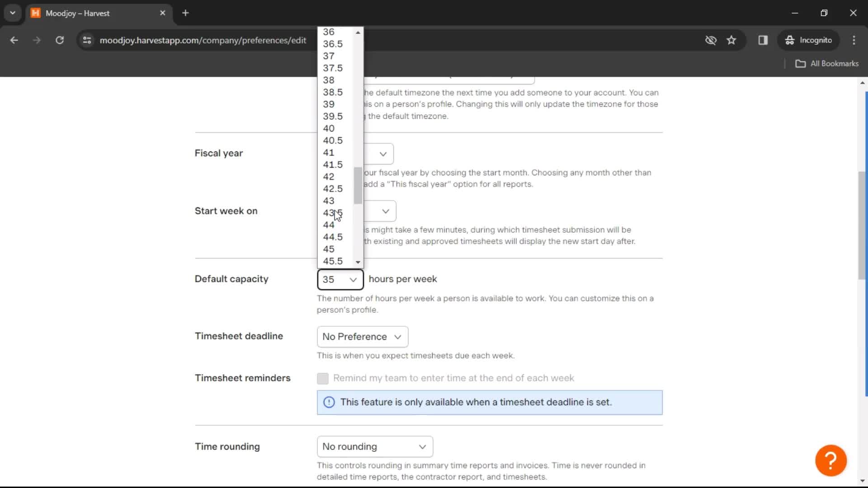Viewport: 868px width, 488px height.
Task: Select value 40 from capacity list
Action: click(x=330, y=128)
